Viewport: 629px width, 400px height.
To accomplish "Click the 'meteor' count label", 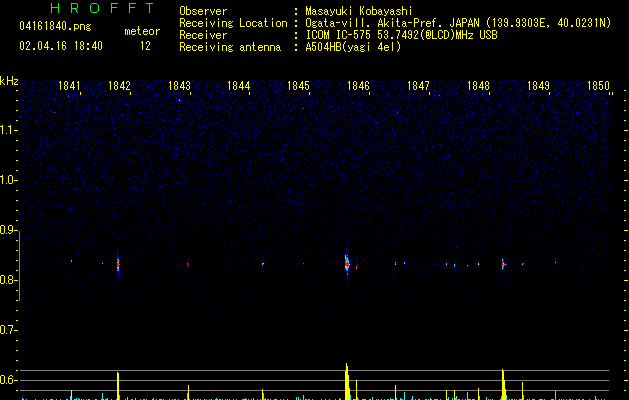I will coord(142,31).
